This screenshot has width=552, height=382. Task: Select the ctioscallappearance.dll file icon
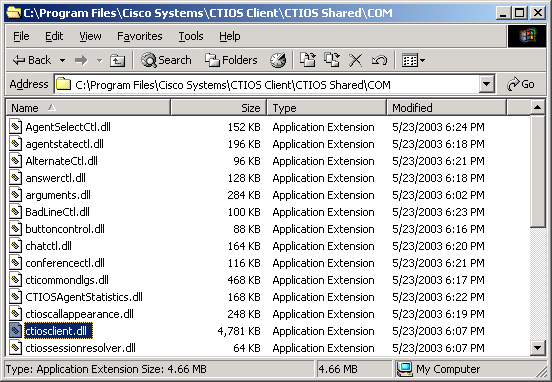(x=15, y=314)
